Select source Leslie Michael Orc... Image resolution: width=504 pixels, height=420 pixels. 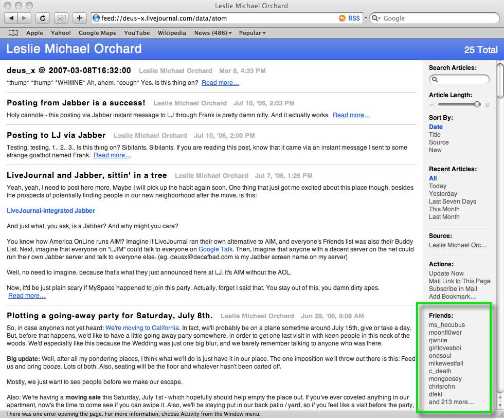pyautogui.click(x=457, y=245)
